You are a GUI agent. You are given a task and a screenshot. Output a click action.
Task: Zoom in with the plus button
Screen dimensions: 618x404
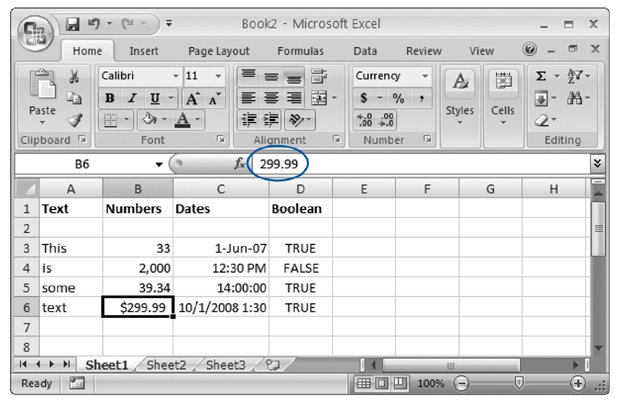tap(577, 383)
